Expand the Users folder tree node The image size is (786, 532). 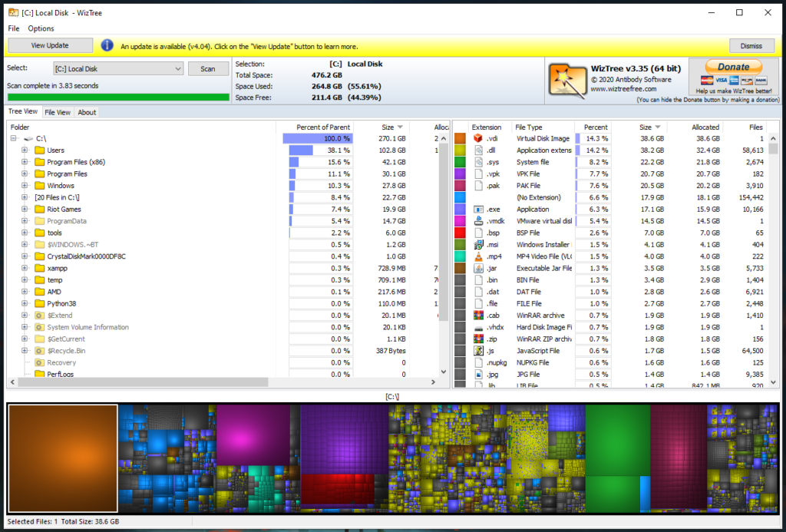pos(25,150)
